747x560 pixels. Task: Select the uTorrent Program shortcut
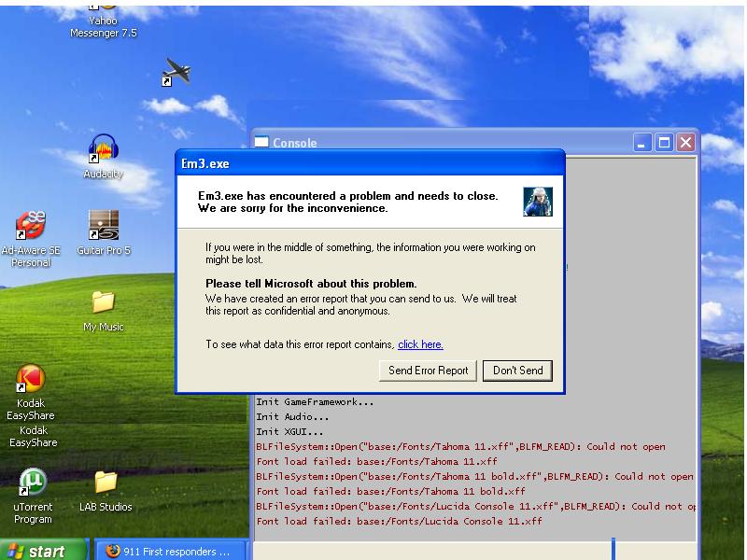click(x=33, y=497)
